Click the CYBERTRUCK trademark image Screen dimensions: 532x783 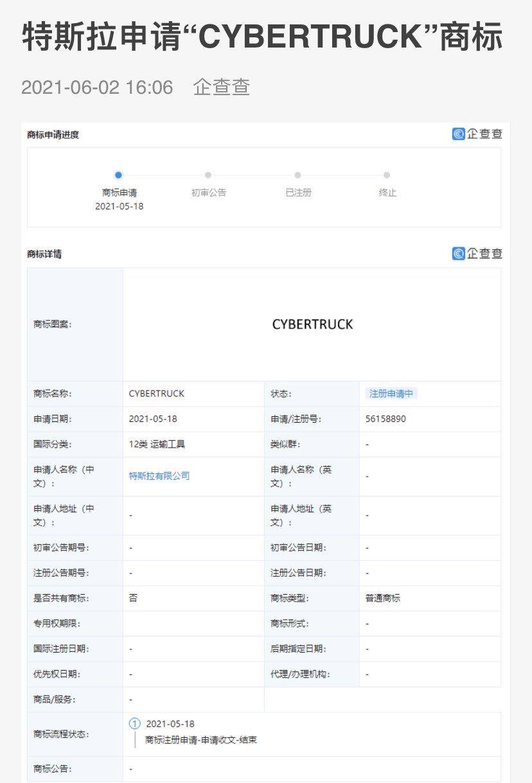pos(312,324)
